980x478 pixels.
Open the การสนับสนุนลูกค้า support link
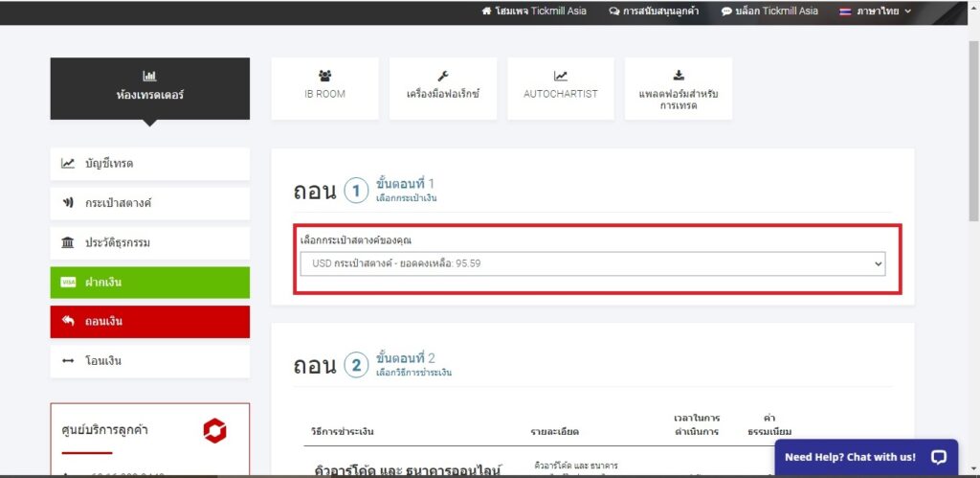click(x=654, y=11)
